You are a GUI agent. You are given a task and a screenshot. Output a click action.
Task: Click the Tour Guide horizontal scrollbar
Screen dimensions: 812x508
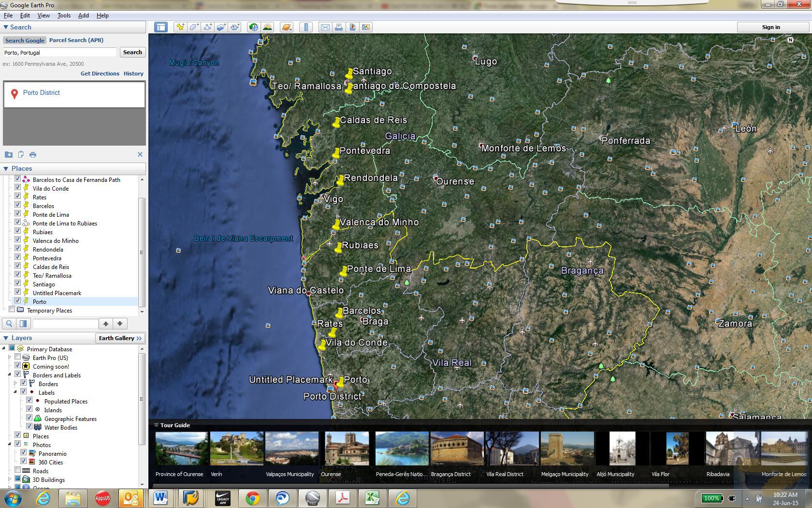tap(411, 485)
